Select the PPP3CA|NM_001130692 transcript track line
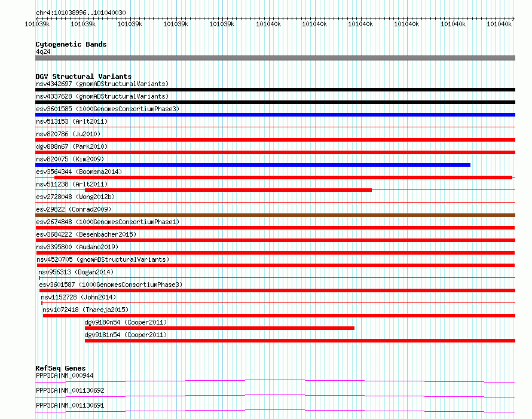Viewport: 532px width, 419px height. 275,396
